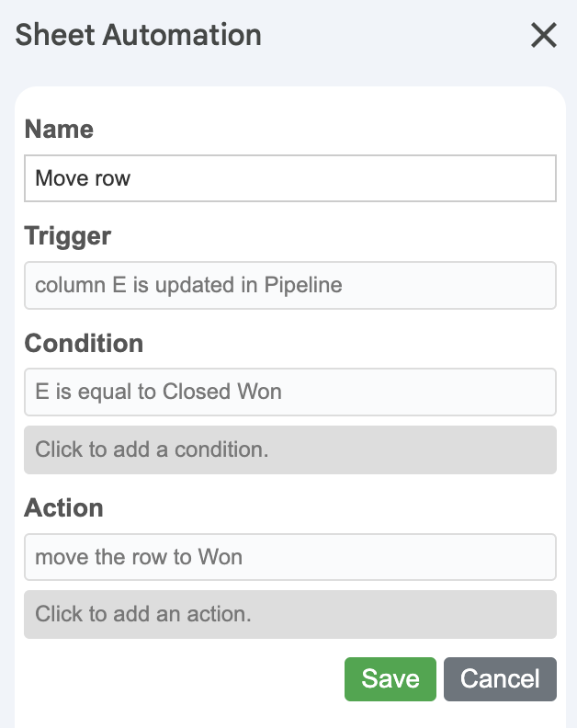This screenshot has height=728, width=577.
Task: Click the word "Won" in the action
Action: 221,557
